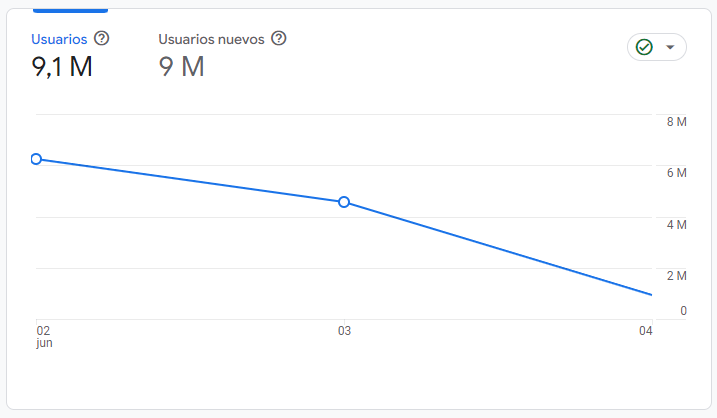Open help tooltip beside Usuarios
The width and height of the screenshot is (717, 418).
[101, 39]
